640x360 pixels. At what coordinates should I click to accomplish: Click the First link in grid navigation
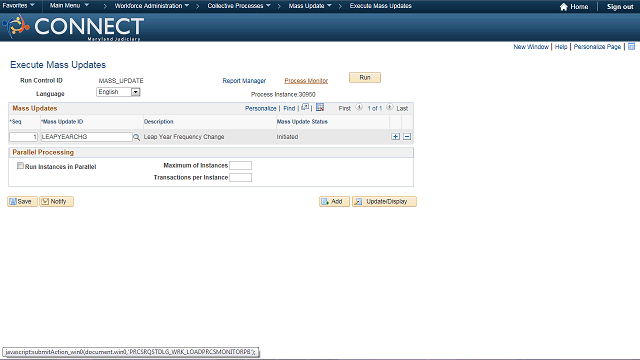click(344, 109)
